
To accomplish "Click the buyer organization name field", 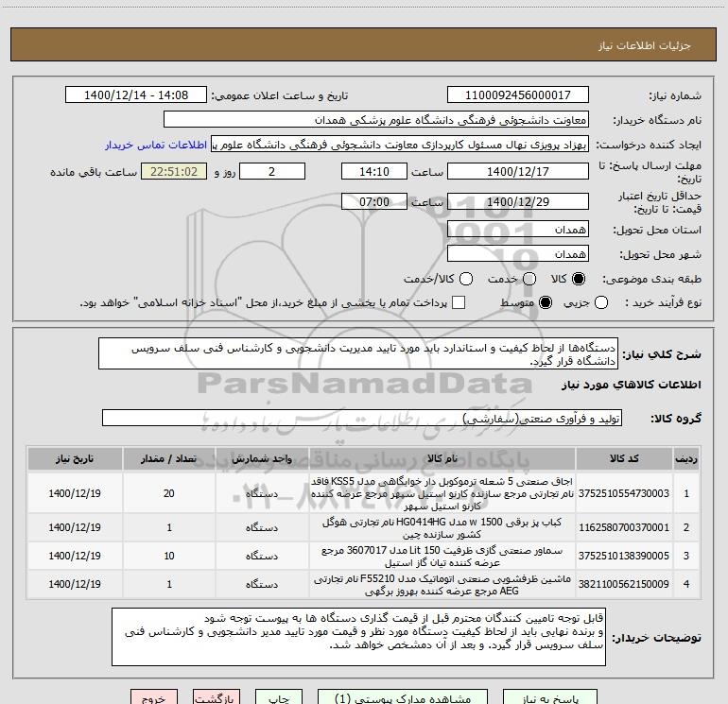I will point(376,120).
